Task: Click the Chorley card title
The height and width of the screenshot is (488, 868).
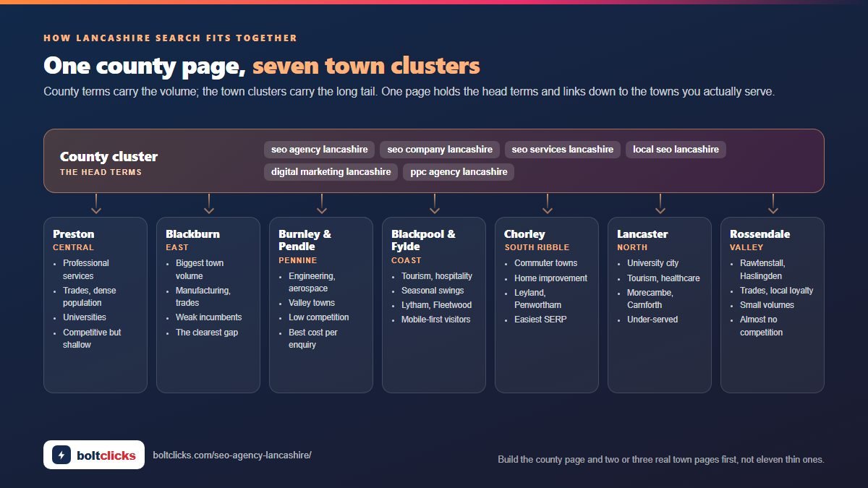Action: tap(524, 234)
